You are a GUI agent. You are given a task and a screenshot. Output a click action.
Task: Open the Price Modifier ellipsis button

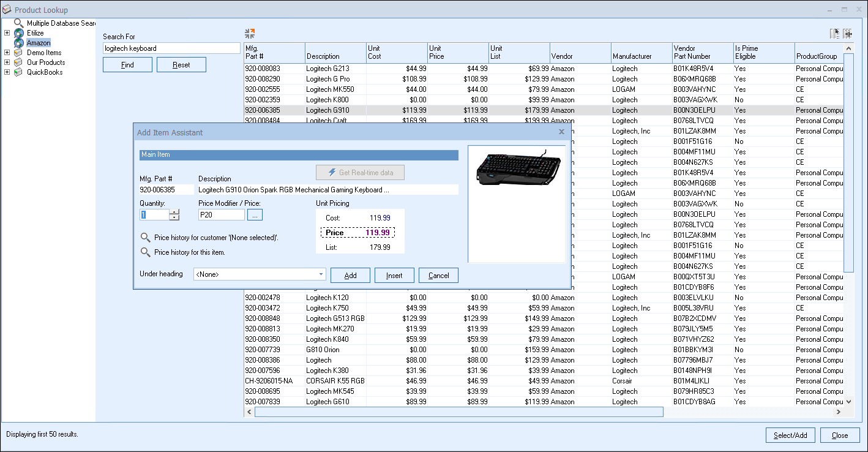(x=255, y=215)
